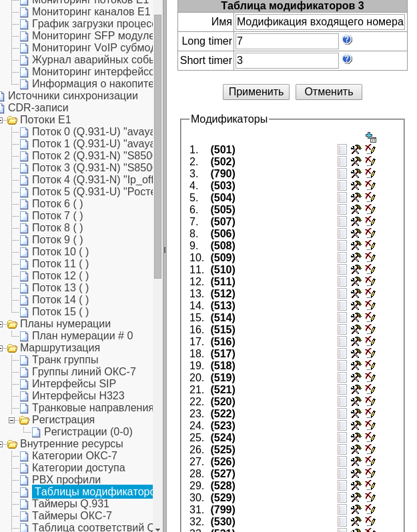Open Транковые направления item

92,408
